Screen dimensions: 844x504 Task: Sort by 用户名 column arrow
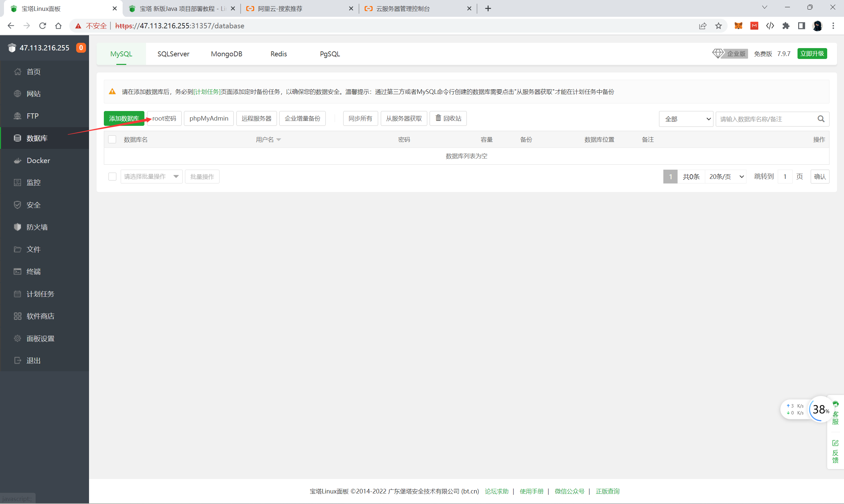[279, 140]
